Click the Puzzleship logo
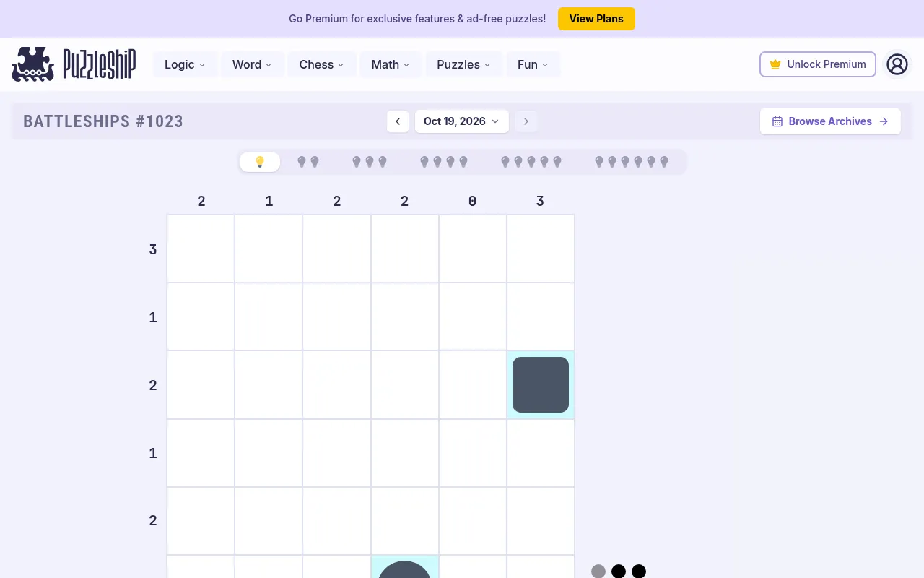 click(x=74, y=64)
